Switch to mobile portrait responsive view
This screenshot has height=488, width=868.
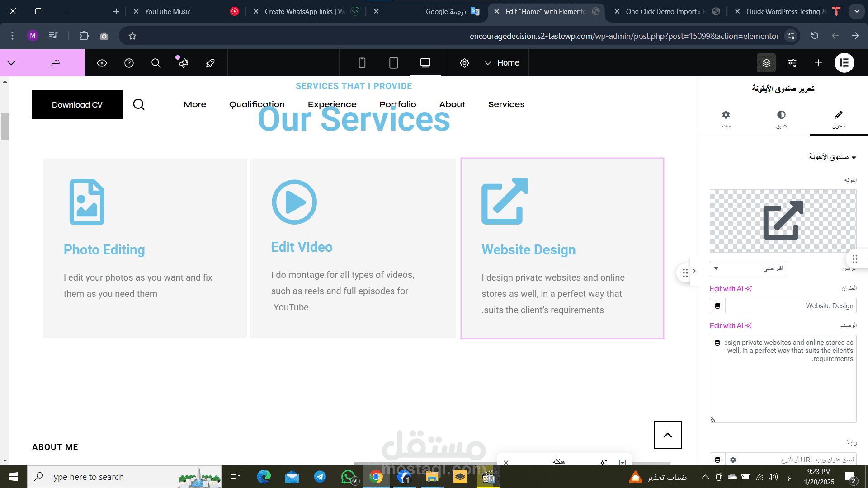(x=362, y=63)
